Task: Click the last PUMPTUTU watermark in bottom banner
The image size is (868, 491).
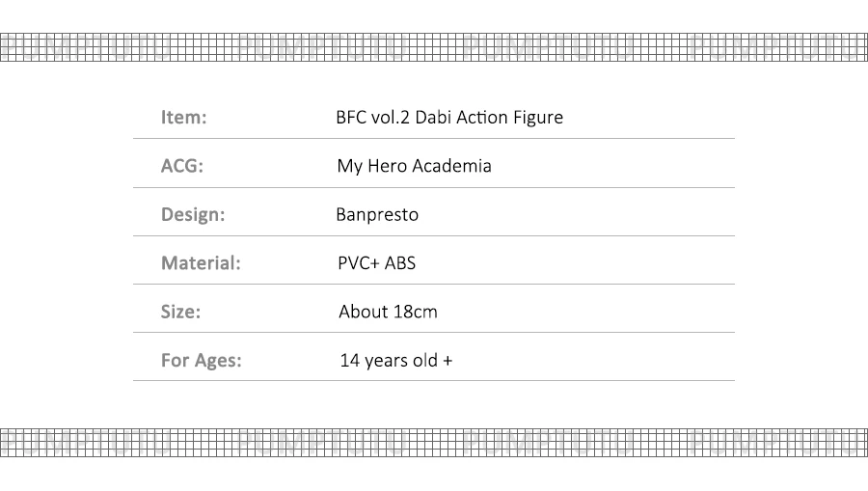Action: 776,442
